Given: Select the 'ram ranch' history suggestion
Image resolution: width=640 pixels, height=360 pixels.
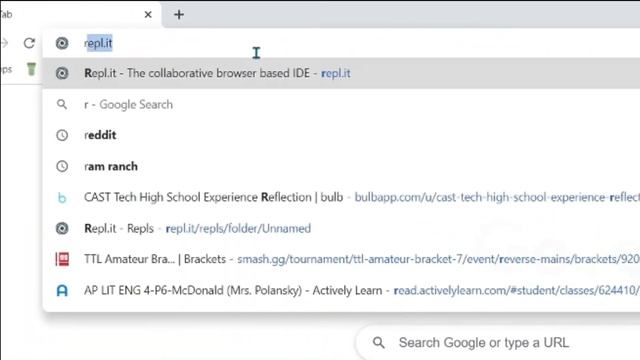Looking at the screenshot, I should coord(341,166).
